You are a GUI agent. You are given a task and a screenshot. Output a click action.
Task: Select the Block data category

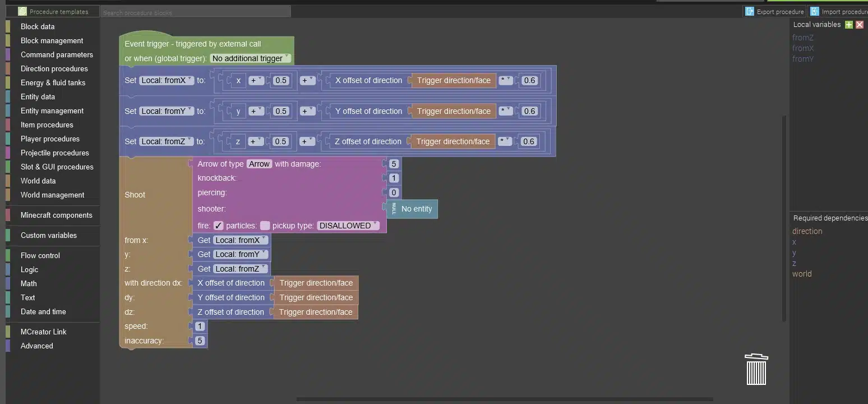(x=38, y=26)
